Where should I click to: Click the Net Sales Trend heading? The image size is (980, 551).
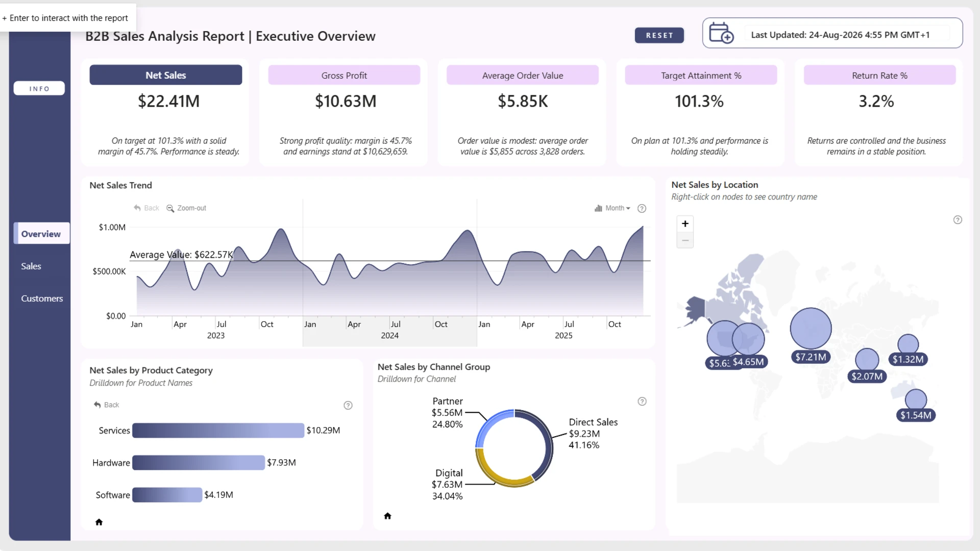pyautogui.click(x=120, y=185)
